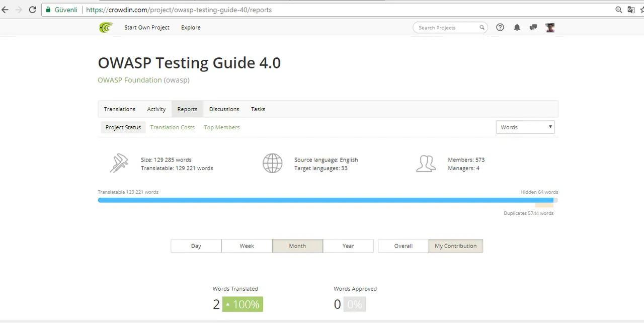644x323 pixels.
Task: Switch to Overall statistics
Action: [404, 246]
